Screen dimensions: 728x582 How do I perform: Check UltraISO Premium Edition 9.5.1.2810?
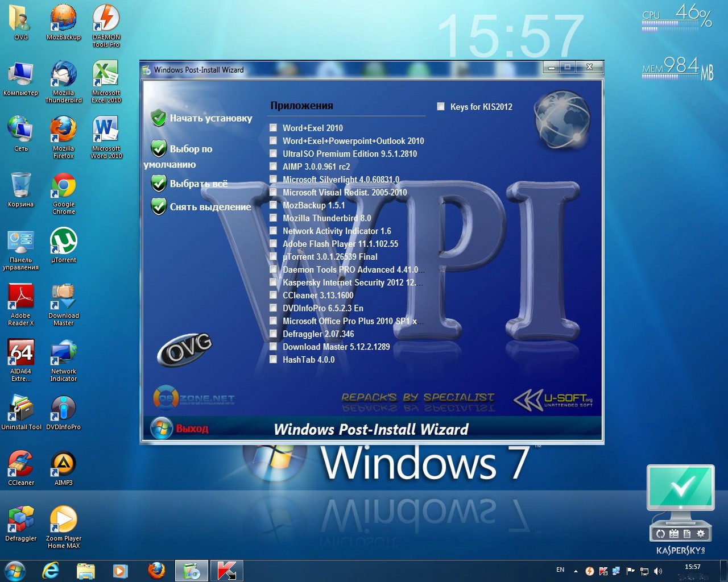pos(273,153)
